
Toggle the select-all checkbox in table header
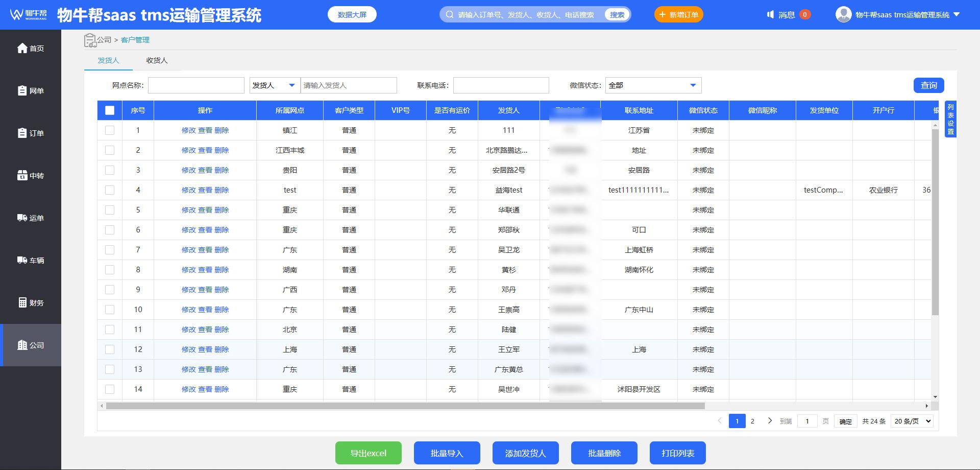pyautogui.click(x=110, y=110)
